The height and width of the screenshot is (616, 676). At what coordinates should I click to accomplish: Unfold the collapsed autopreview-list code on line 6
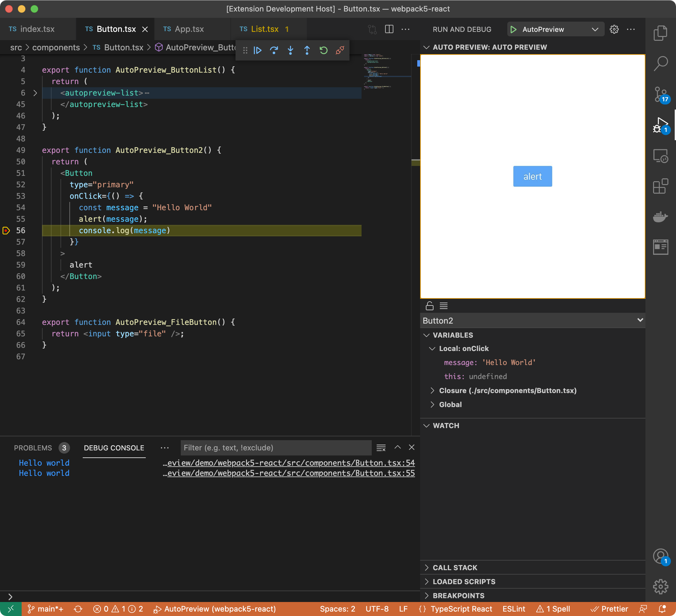(x=35, y=93)
